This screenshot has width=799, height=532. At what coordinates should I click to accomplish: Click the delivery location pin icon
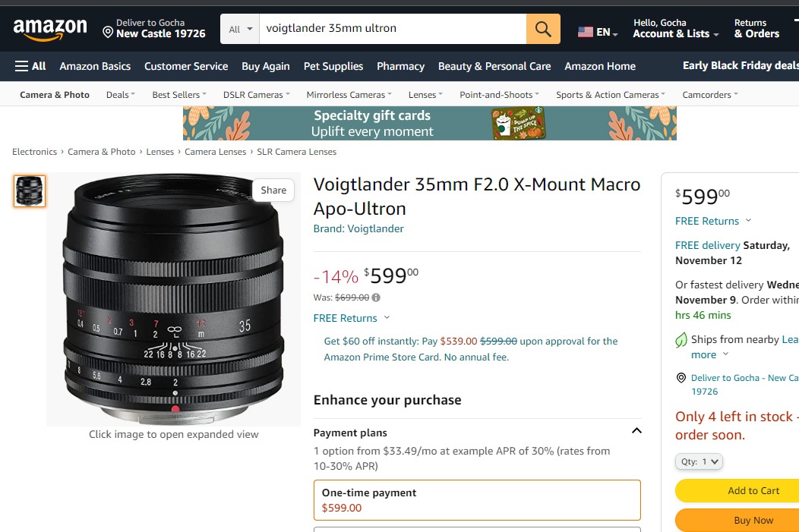point(108,33)
